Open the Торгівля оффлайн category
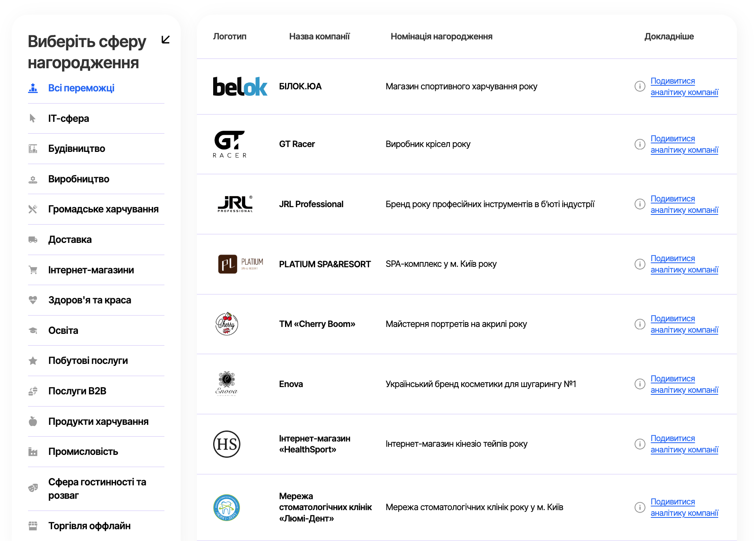The width and height of the screenshot is (756, 541). [89, 526]
